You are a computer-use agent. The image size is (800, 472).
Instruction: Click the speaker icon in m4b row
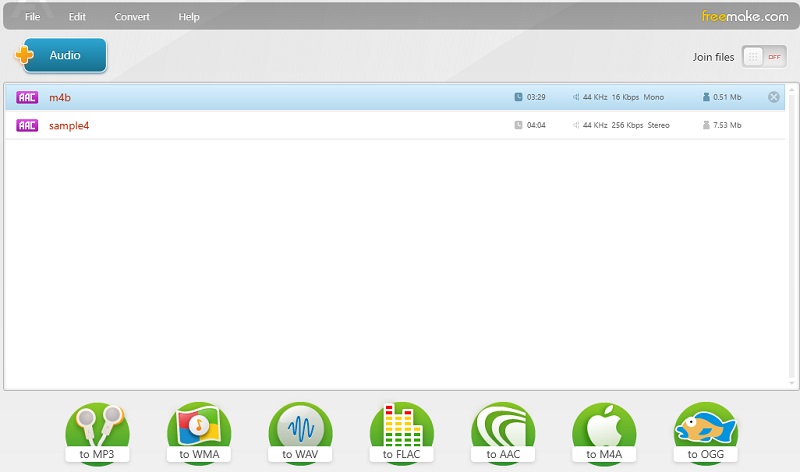[x=576, y=97]
